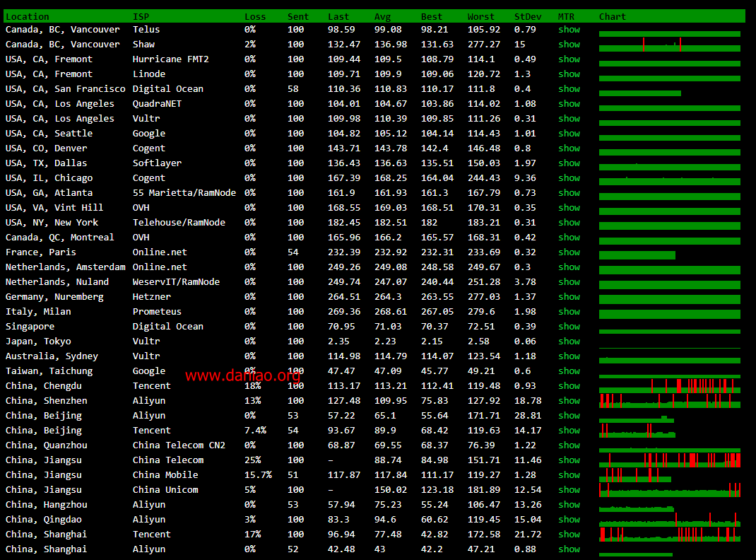This screenshot has width=756, height=560.
Task: Select the 25% loss value
Action: click(x=253, y=460)
